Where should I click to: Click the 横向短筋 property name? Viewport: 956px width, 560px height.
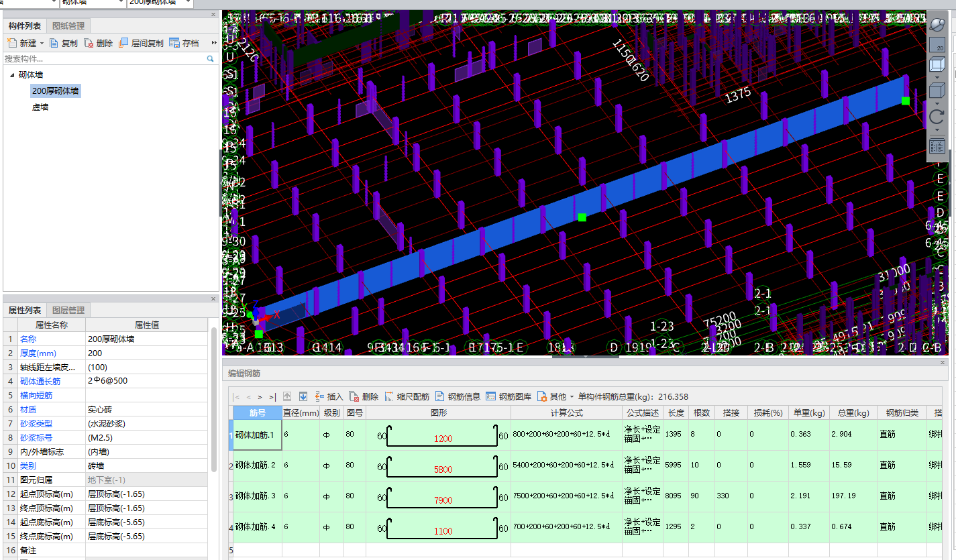pos(36,395)
